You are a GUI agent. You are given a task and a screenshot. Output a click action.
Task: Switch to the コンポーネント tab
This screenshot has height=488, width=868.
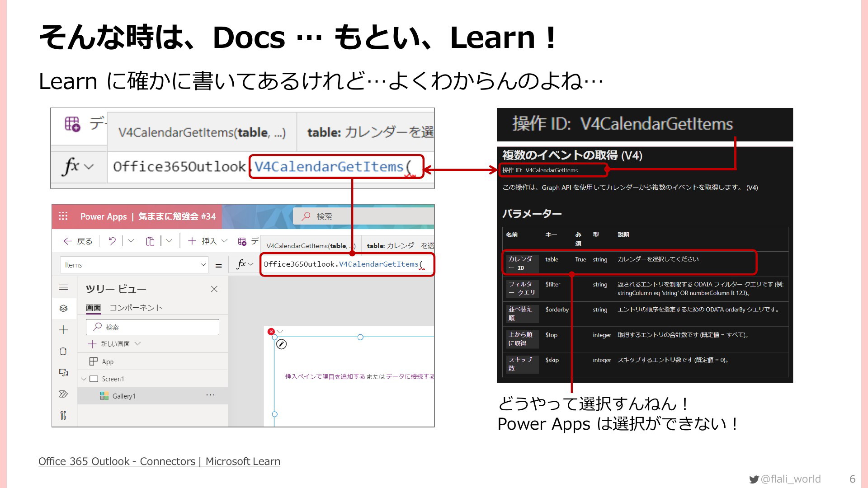pyautogui.click(x=136, y=308)
